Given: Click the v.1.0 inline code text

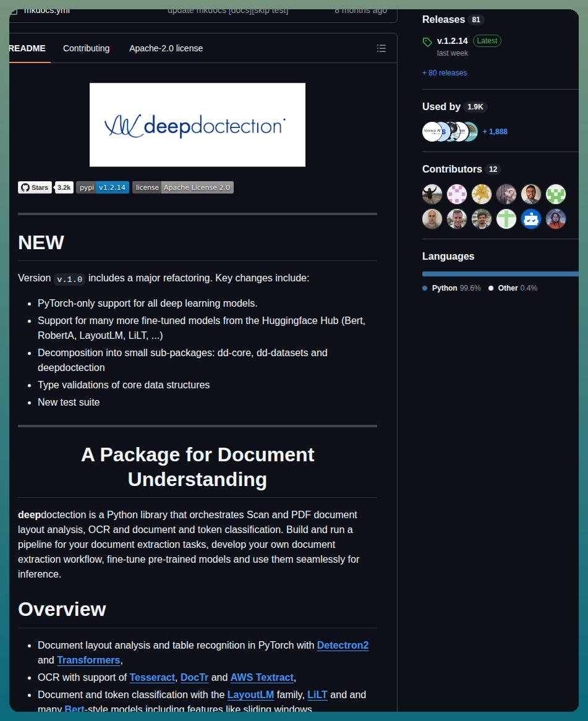Looking at the screenshot, I should click(69, 279).
